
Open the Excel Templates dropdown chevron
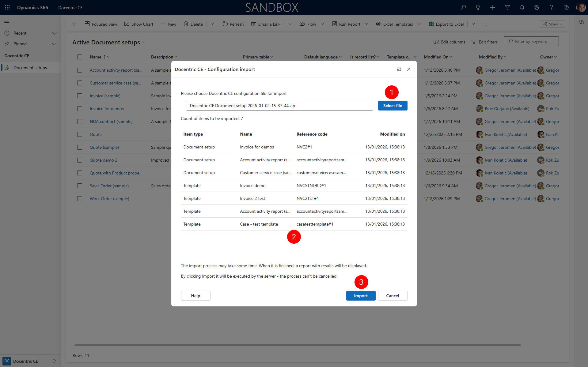[419, 24]
